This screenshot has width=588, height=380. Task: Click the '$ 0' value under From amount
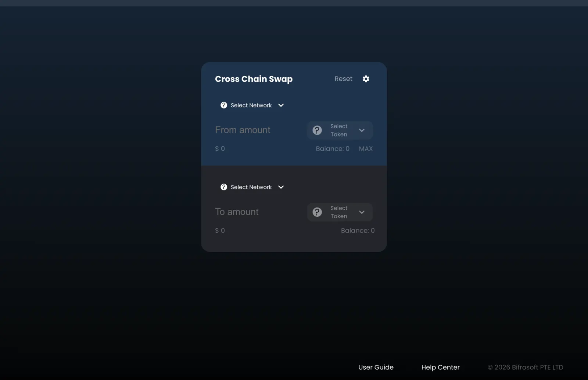tap(220, 149)
